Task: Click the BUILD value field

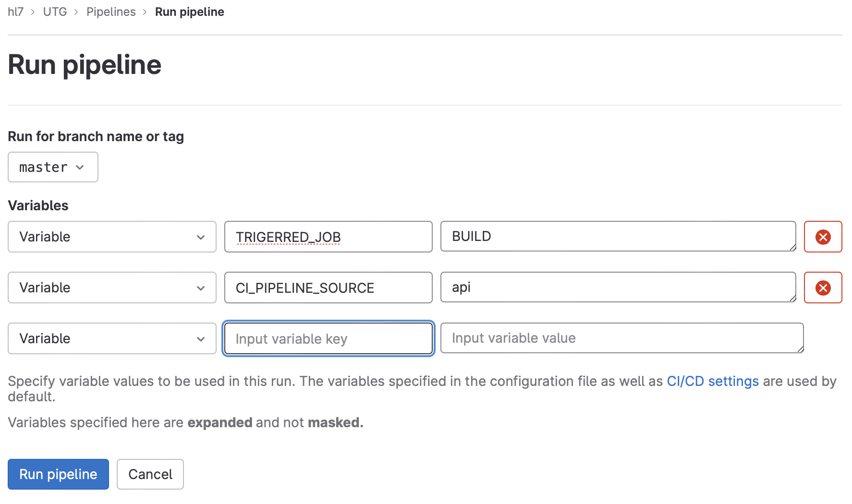Action: tap(618, 236)
